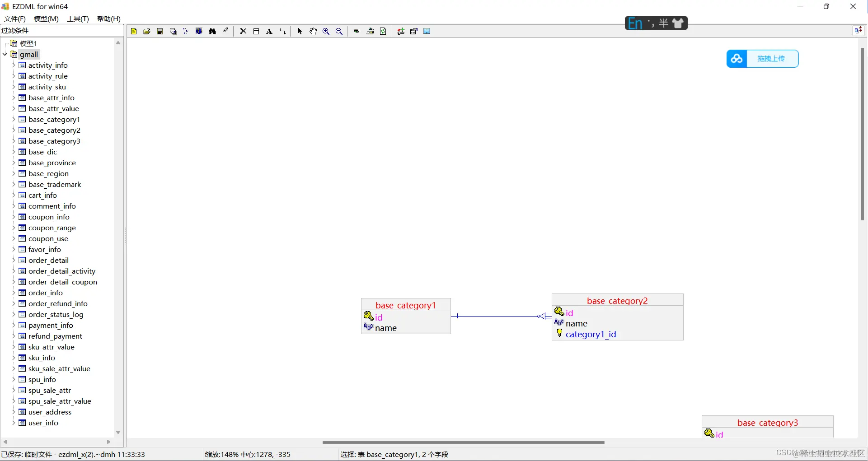Select spu_sale_attr_value in the tree
This screenshot has width=868, height=461.
tap(60, 401)
